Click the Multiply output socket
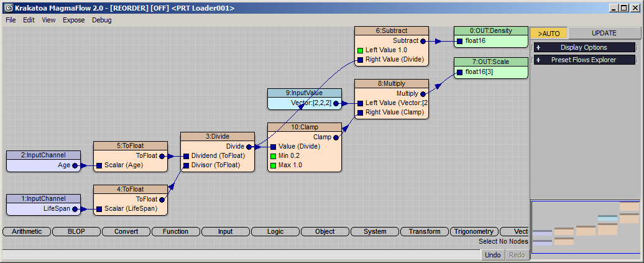This screenshot has height=263, width=644. pos(423,94)
